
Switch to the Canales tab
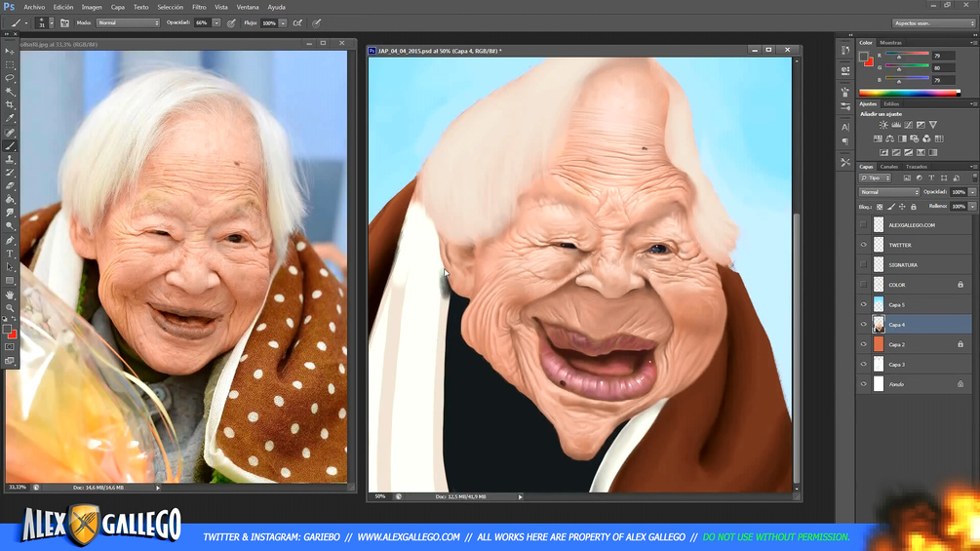tap(888, 167)
